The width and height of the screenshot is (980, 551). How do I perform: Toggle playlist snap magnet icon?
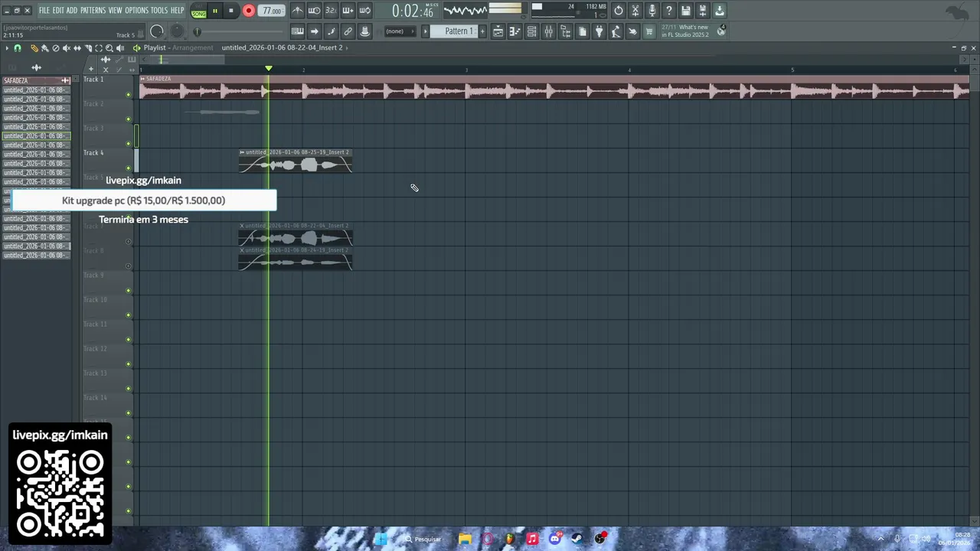[18, 47]
